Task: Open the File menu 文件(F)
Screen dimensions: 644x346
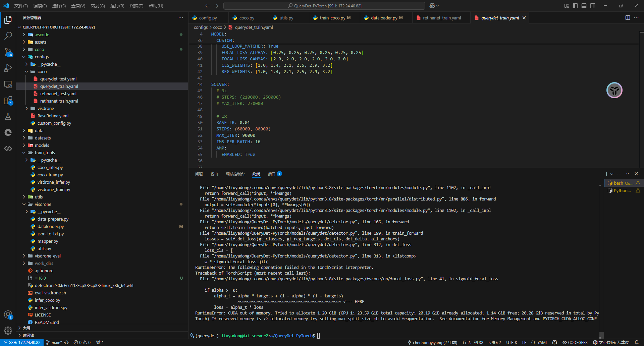Action: pos(21,6)
